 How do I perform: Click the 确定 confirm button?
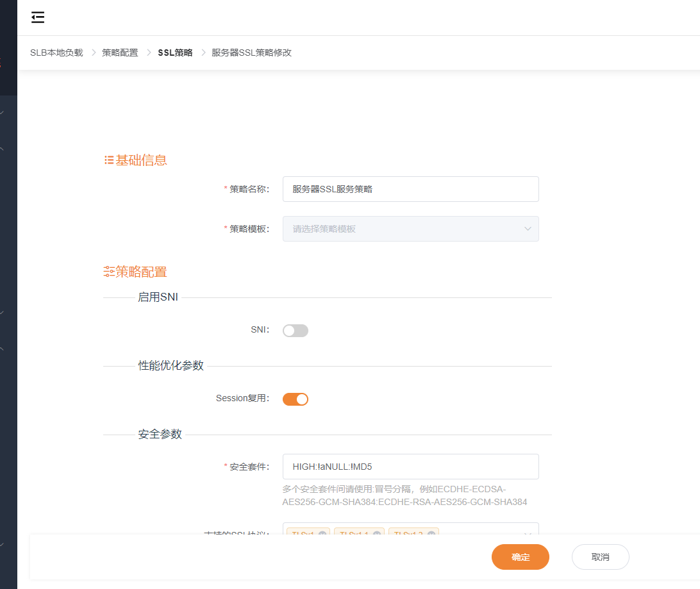click(x=520, y=557)
